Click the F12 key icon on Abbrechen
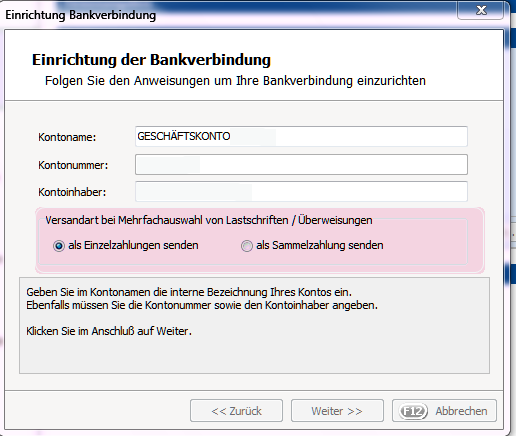The image size is (516, 436). [413, 411]
